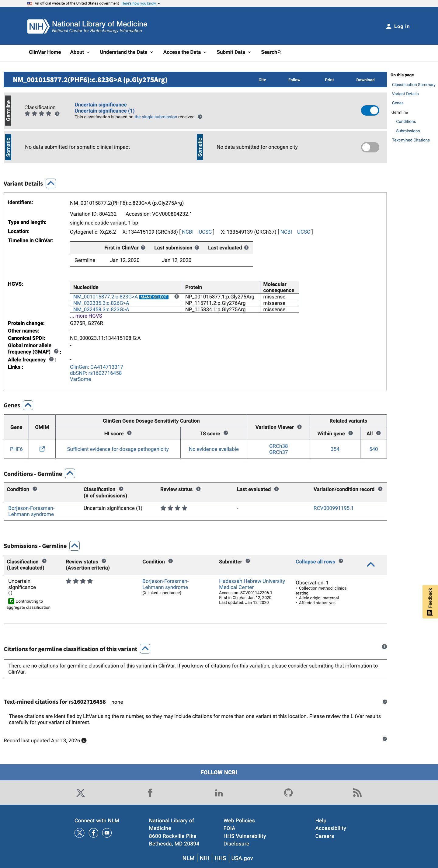Open the PHF6 gene link
438x868 pixels.
click(16, 449)
